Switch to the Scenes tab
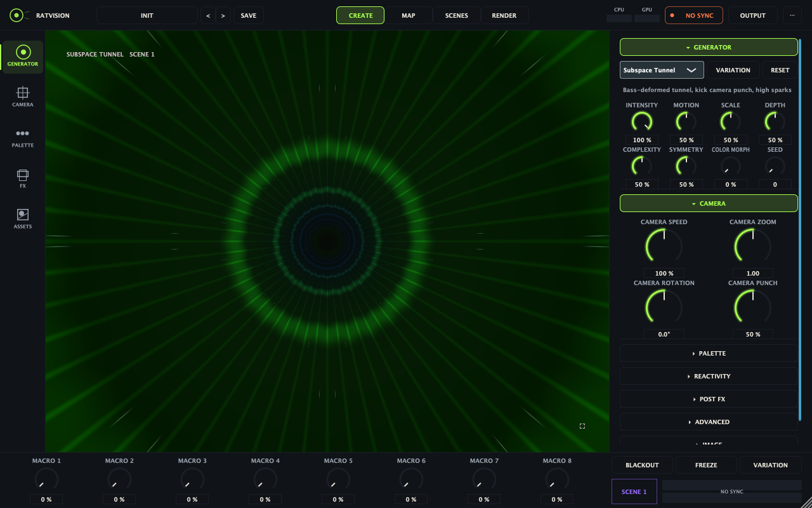812x508 pixels. 457,15
